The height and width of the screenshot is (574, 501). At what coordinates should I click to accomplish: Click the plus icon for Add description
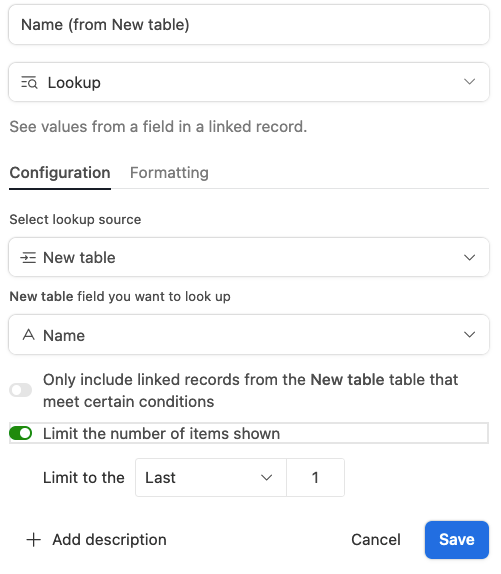34,540
